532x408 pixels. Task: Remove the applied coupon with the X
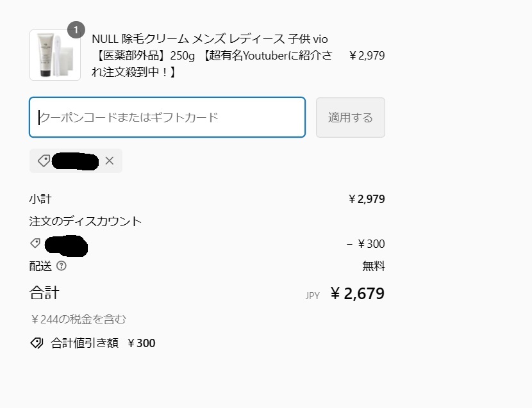(x=109, y=161)
